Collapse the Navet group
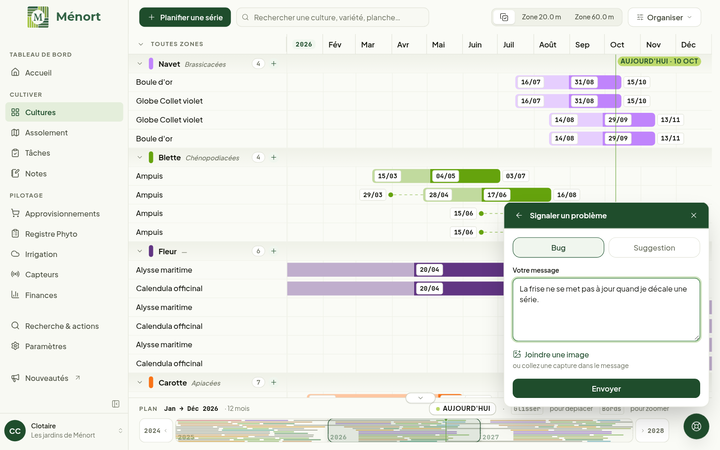Screen dimensions: 720x450 coord(140,64)
